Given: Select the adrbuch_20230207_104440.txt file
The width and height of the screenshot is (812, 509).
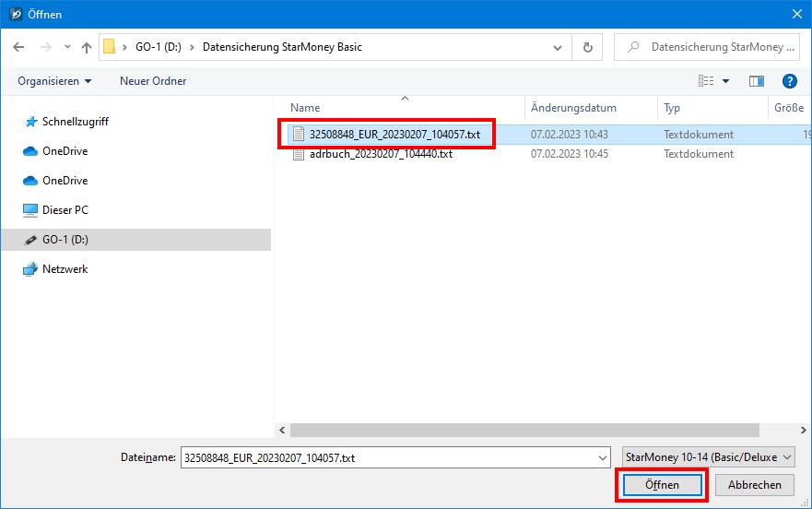Looking at the screenshot, I should pyautogui.click(x=381, y=154).
